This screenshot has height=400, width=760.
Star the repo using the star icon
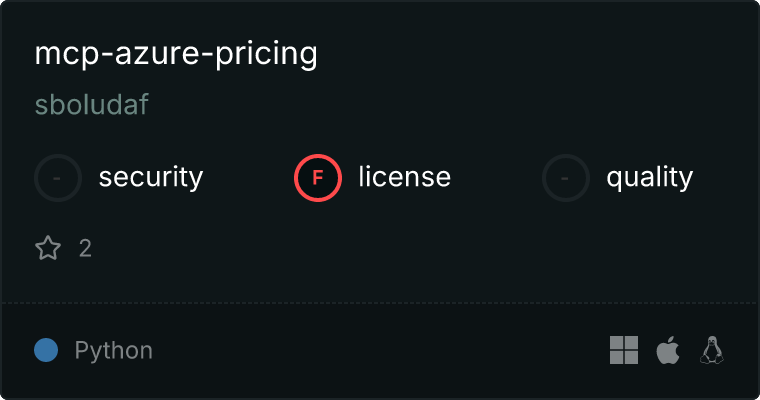pos(48,248)
